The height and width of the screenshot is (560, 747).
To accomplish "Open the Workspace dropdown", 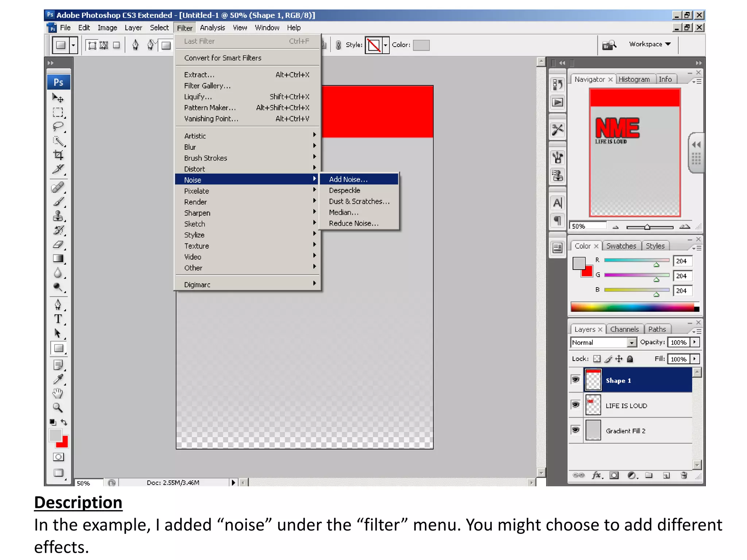I will 650,44.
